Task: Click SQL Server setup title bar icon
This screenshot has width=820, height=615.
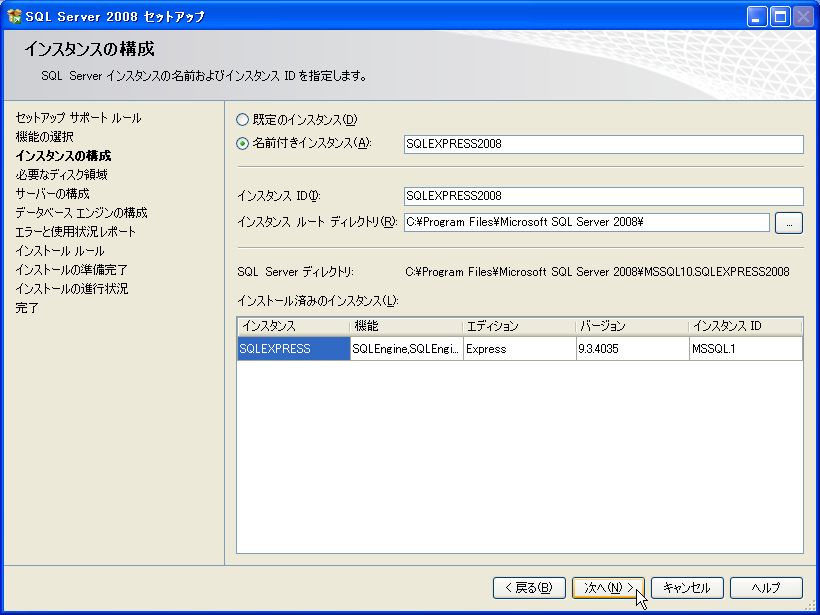Action: (14, 16)
